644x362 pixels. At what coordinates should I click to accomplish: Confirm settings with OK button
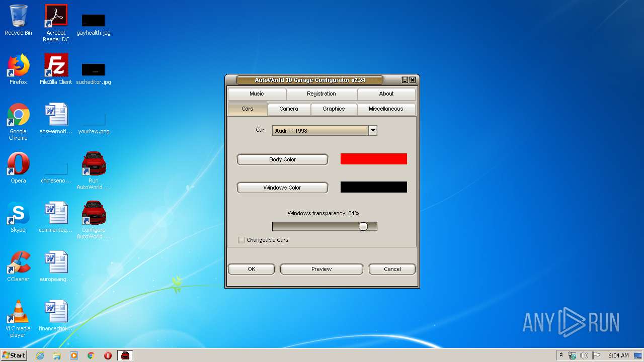click(x=251, y=269)
